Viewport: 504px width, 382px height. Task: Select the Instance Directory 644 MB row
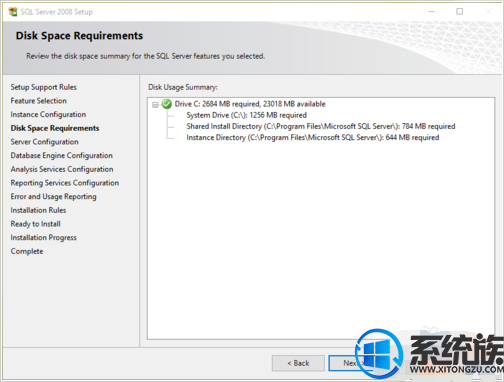(313, 137)
